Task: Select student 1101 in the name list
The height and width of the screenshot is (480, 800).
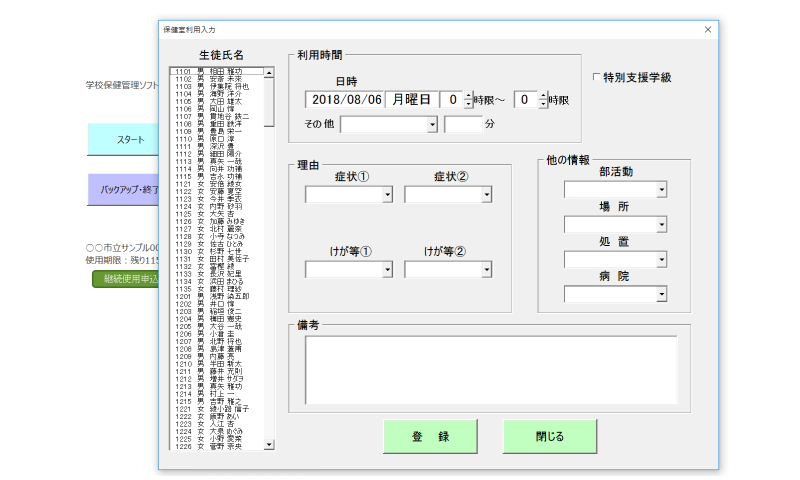Action: pyautogui.click(x=217, y=72)
